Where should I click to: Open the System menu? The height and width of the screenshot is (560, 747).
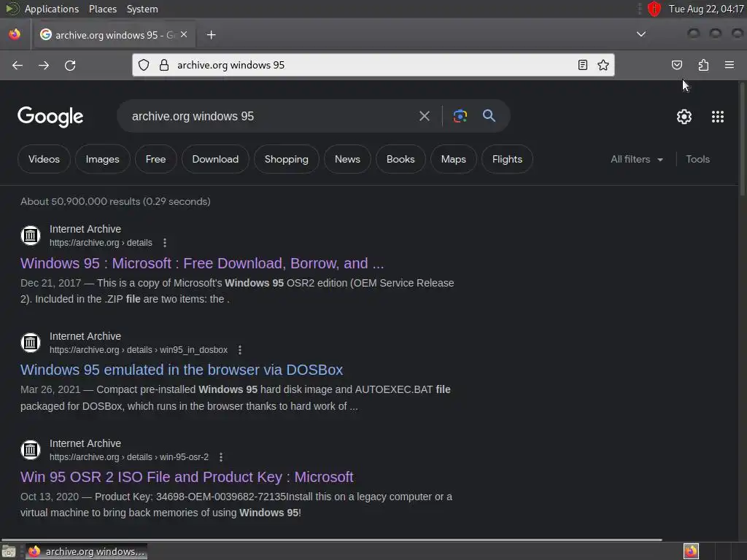tap(142, 9)
